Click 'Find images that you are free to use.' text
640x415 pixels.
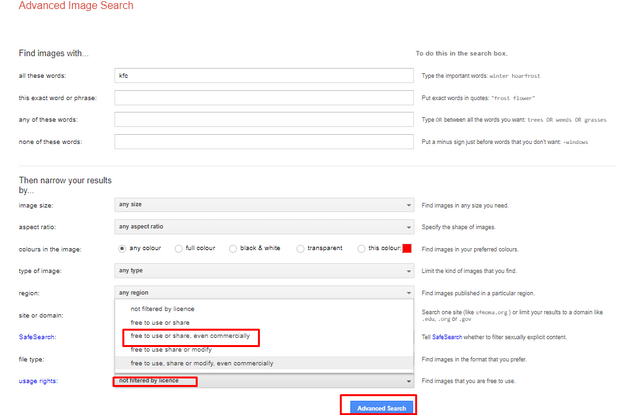point(469,381)
